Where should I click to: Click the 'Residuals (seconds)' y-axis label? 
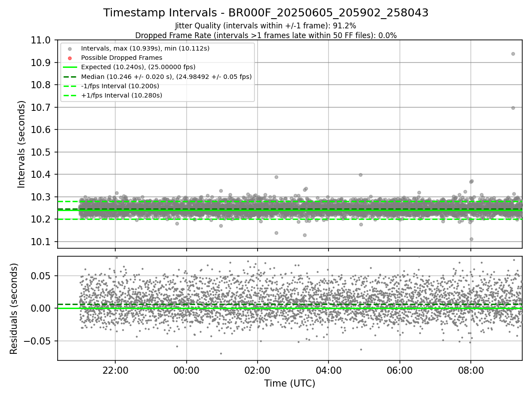[x=14, y=309]
